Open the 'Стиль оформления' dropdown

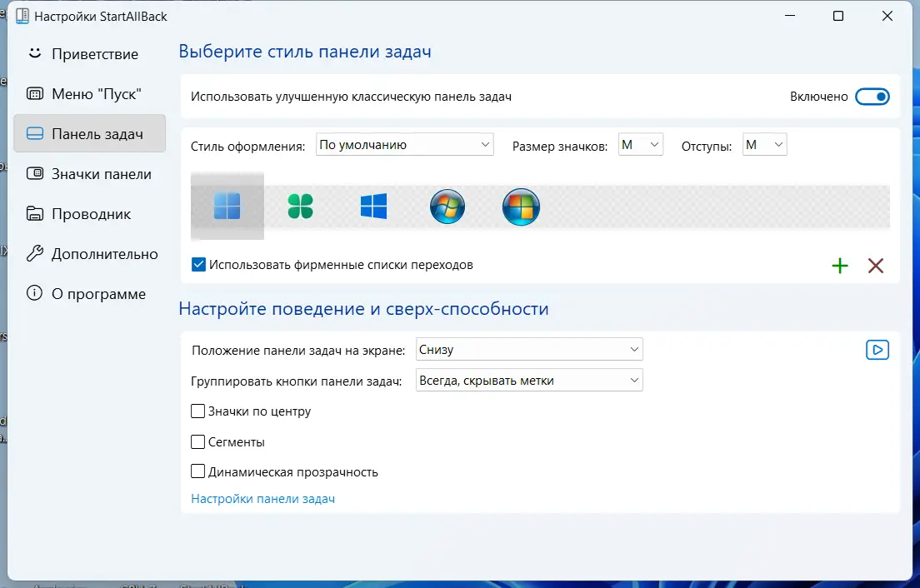pyautogui.click(x=403, y=144)
